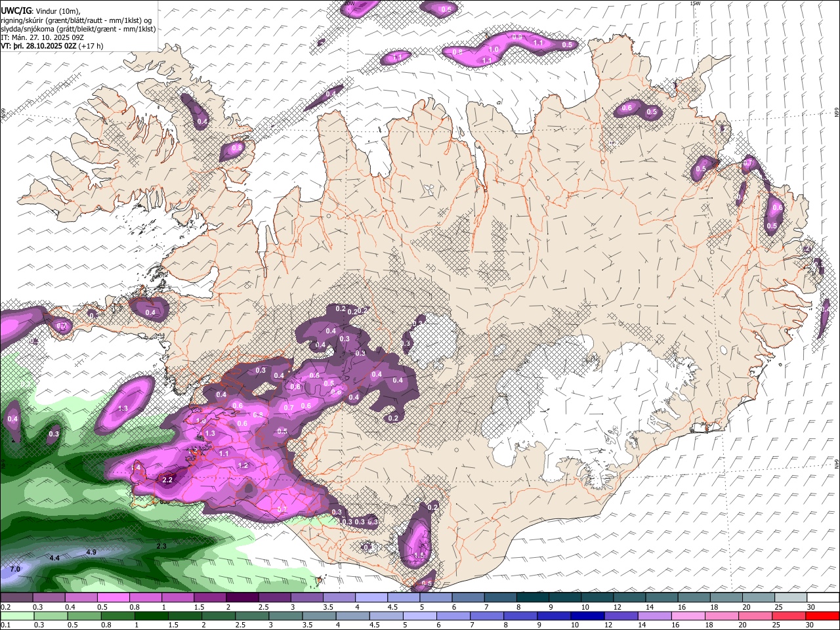Select the '4.4' rainfall value label
This screenshot has width=840, height=630.
tap(55, 558)
